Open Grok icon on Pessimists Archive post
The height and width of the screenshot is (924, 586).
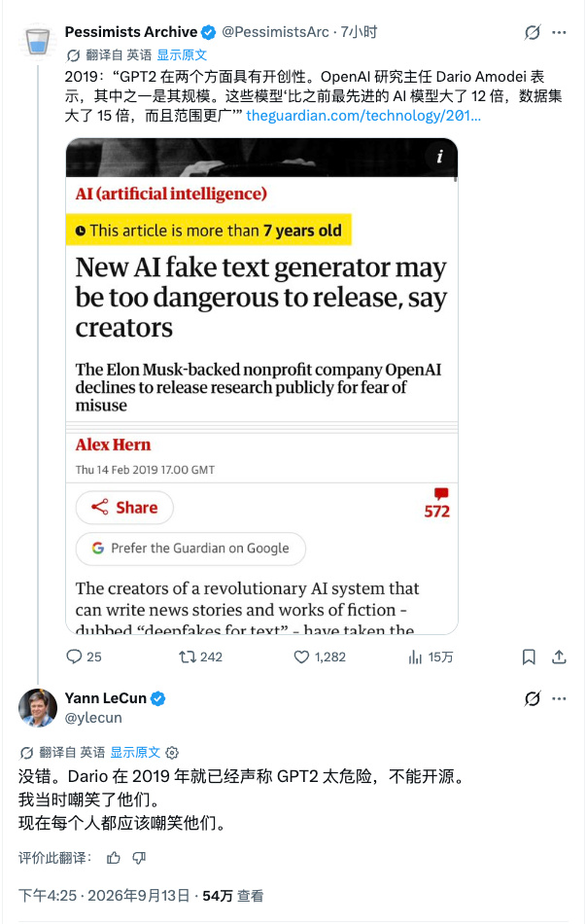pos(533,32)
